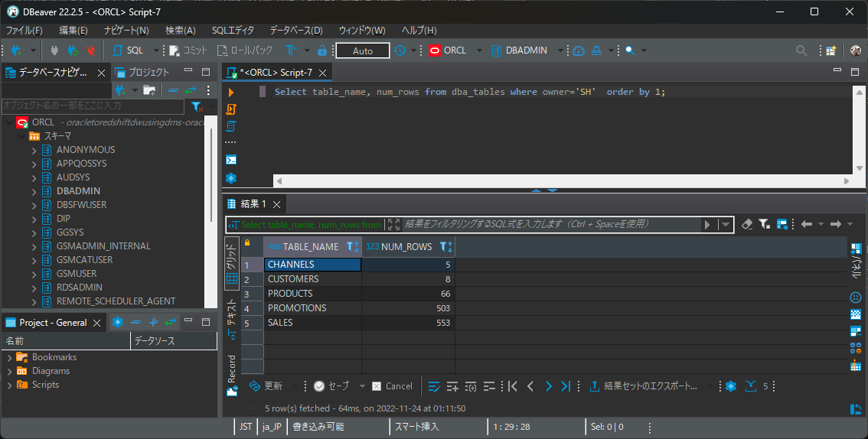Select the PROMOTIONS cell
Image resolution: width=868 pixels, height=439 pixels.
[x=313, y=308]
